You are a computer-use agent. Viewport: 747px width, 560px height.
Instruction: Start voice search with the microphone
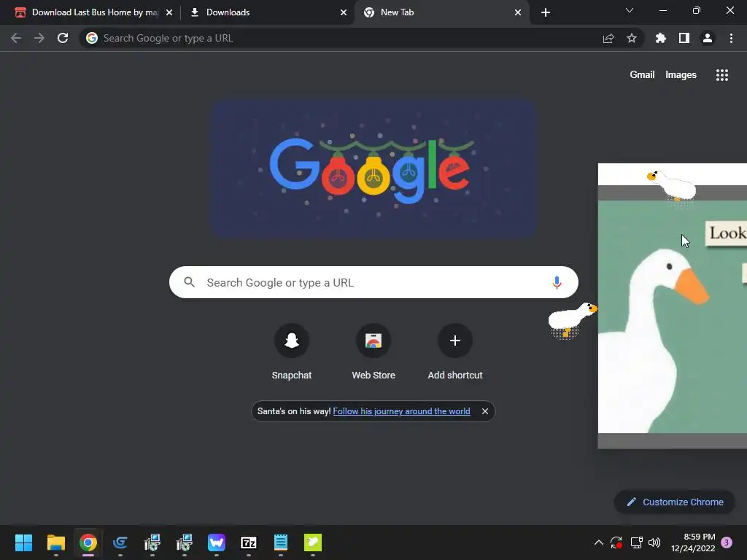tap(557, 282)
